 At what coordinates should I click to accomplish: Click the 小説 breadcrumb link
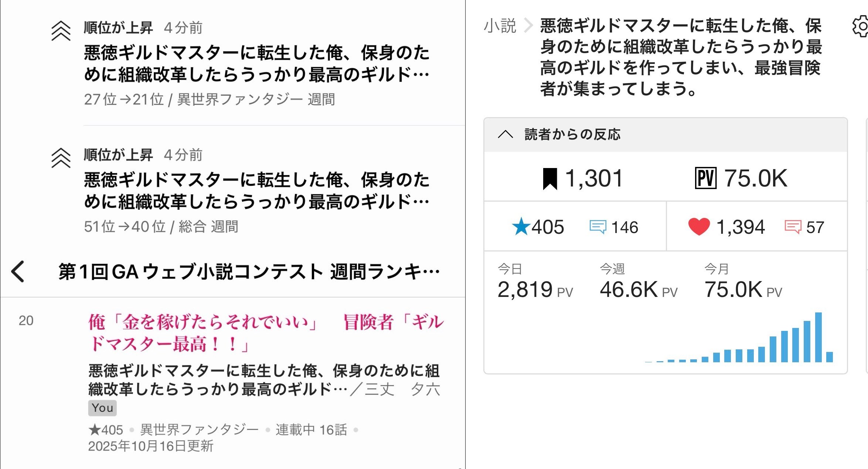pyautogui.click(x=500, y=26)
